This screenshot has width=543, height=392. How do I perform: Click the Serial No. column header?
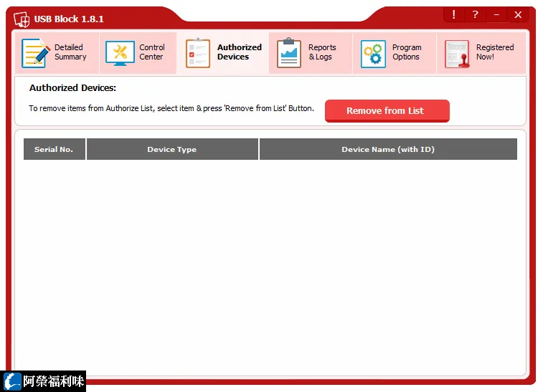point(55,149)
